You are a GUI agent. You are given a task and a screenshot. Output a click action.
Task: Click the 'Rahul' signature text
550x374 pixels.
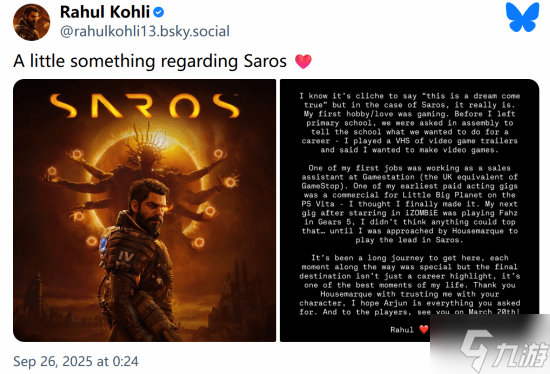[402, 330]
